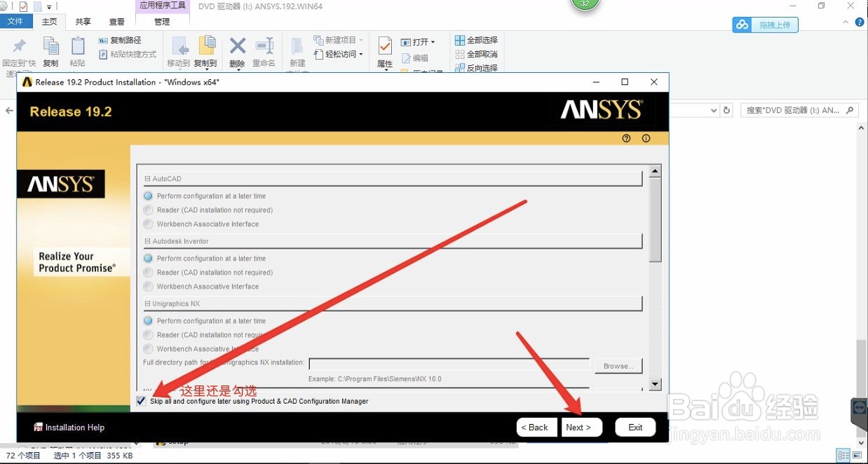
Task: Click the Explorer back arrow
Action: coord(10,111)
